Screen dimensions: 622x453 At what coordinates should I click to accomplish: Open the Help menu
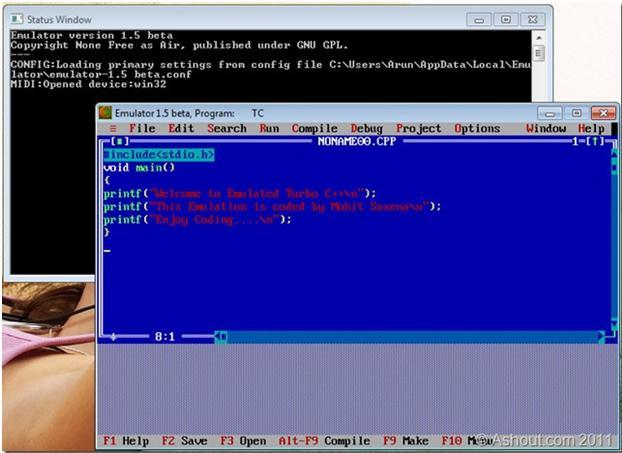click(x=591, y=129)
